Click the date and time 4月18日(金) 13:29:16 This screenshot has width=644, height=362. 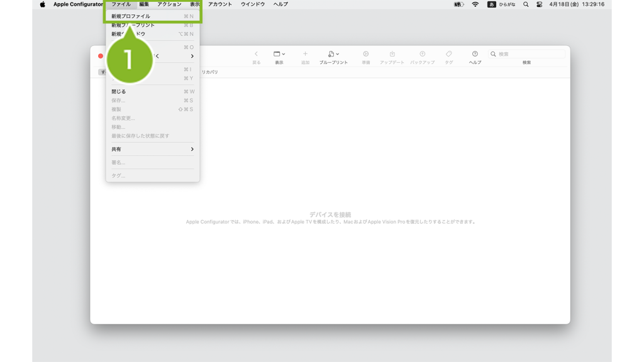[577, 4]
